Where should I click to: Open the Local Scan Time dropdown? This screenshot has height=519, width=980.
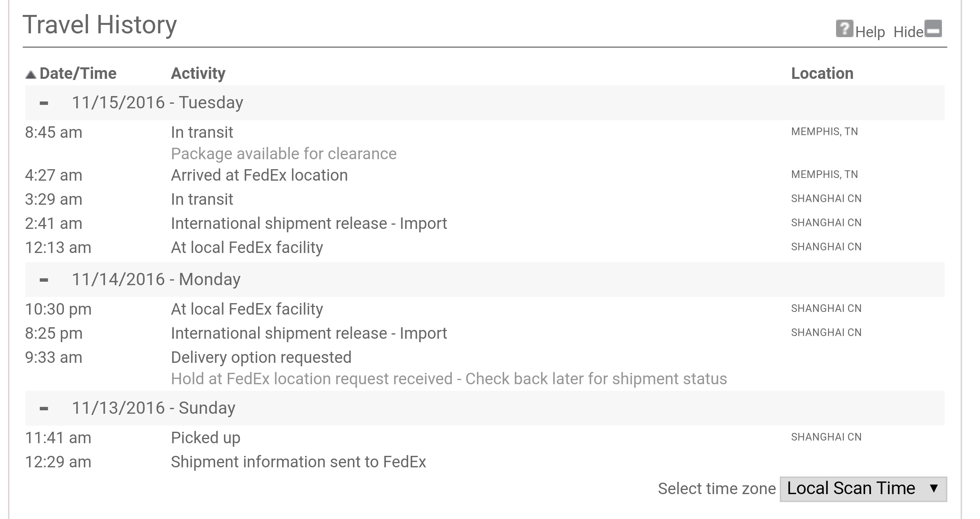pyautogui.click(x=863, y=489)
